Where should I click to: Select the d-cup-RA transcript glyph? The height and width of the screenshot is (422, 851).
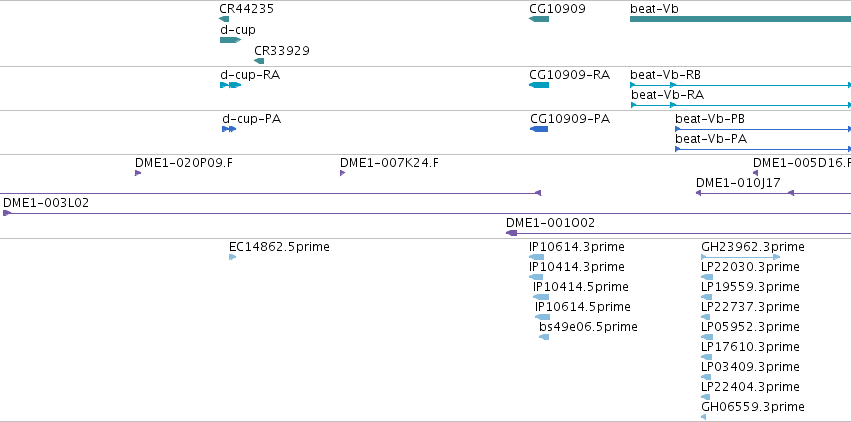tap(230, 85)
